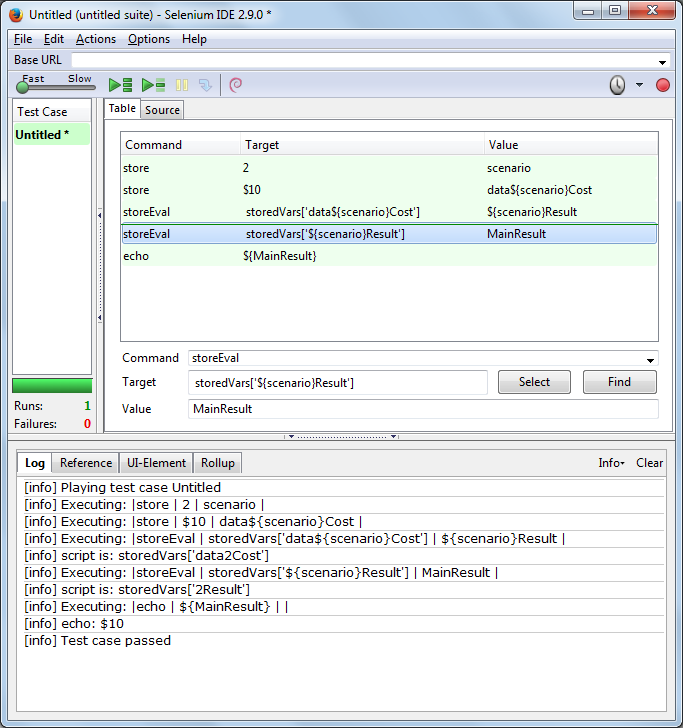Toggle the red Record button
The height and width of the screenshot is (728, 683).
pyautogui.click(x=663, y=85)
